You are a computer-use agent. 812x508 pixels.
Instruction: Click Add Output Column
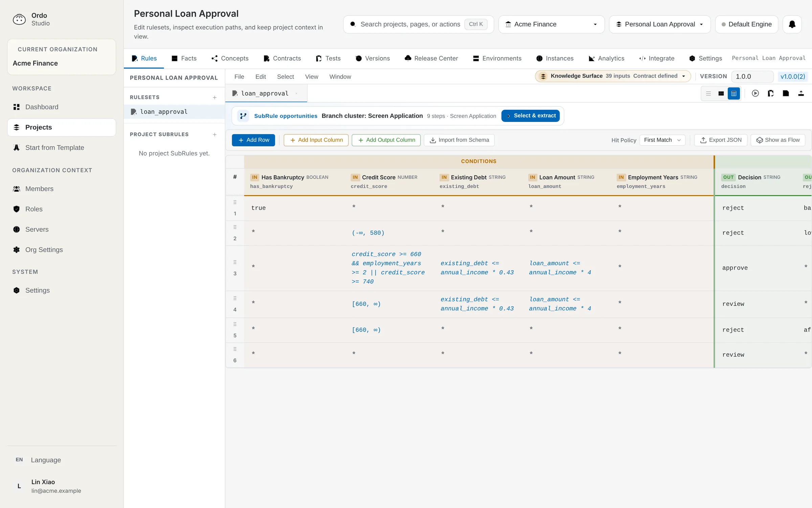click(x=386, y=140)
